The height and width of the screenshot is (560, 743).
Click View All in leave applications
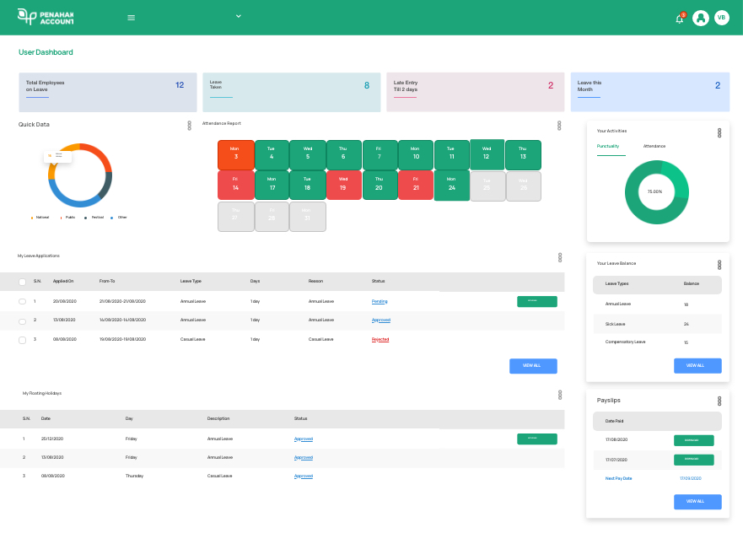533,366
